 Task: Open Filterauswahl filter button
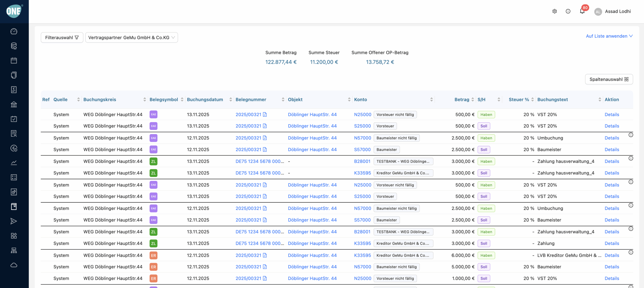tap(62, 38)
